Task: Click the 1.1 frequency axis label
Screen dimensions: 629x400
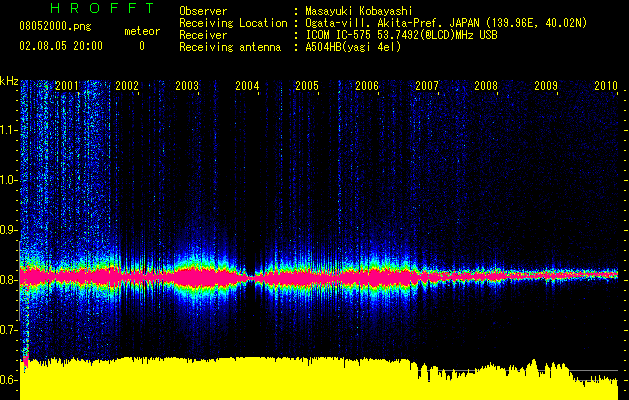Action: [9, 130]
